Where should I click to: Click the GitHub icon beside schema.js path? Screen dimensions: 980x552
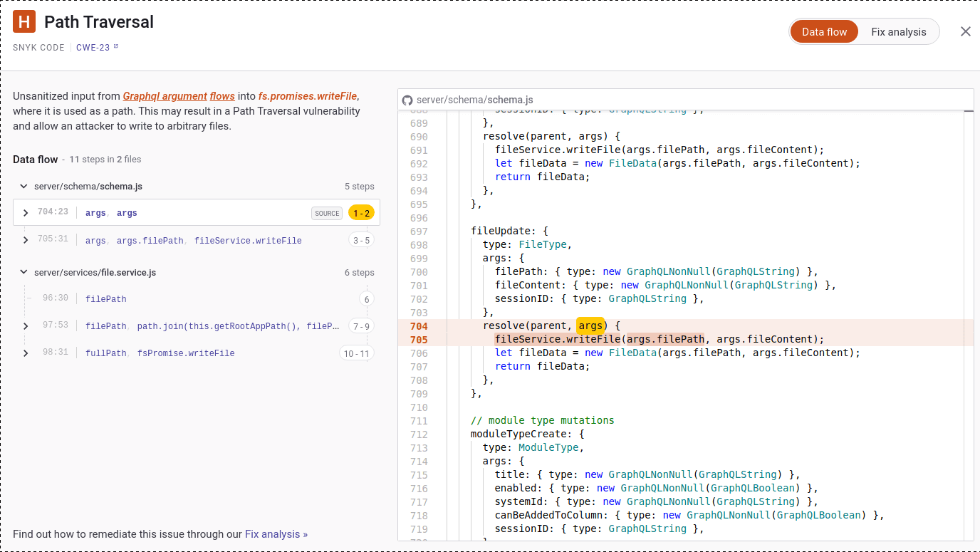408,100
